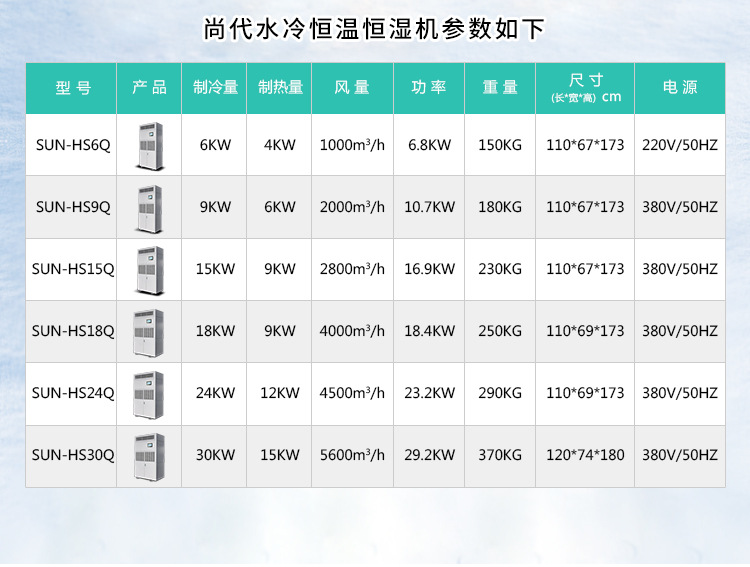Click the model name SUN-HS24Q
750x567 pixels.
(73, 393)
